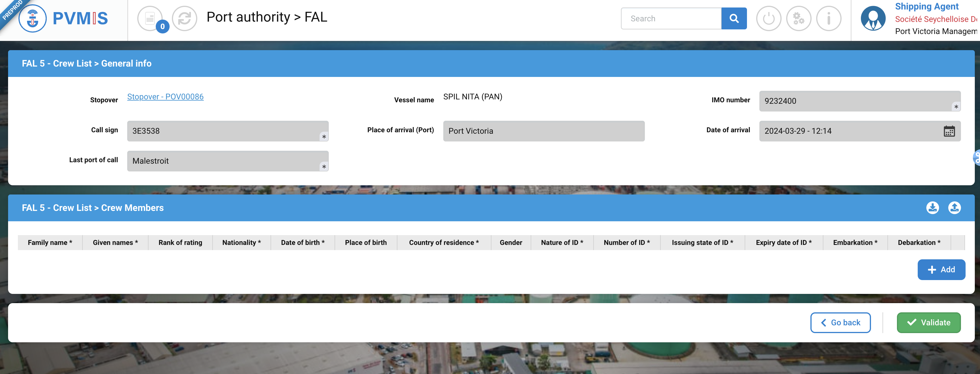The image size is (980, 374).
Task: Click the power logout icon
Action: click(x=769, y=18)
